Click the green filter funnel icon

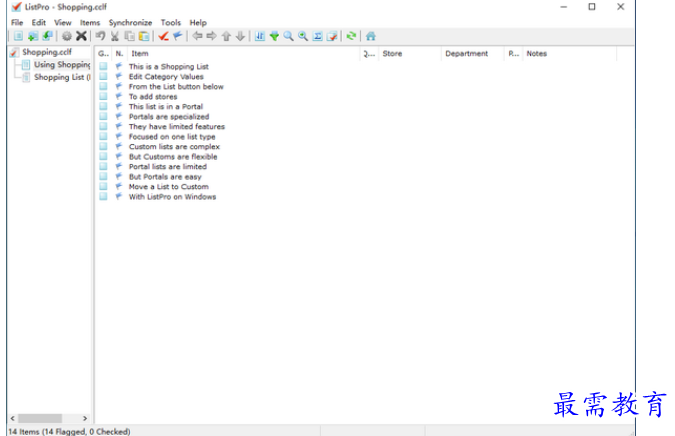pyautogui.click(x=274, y=36)
